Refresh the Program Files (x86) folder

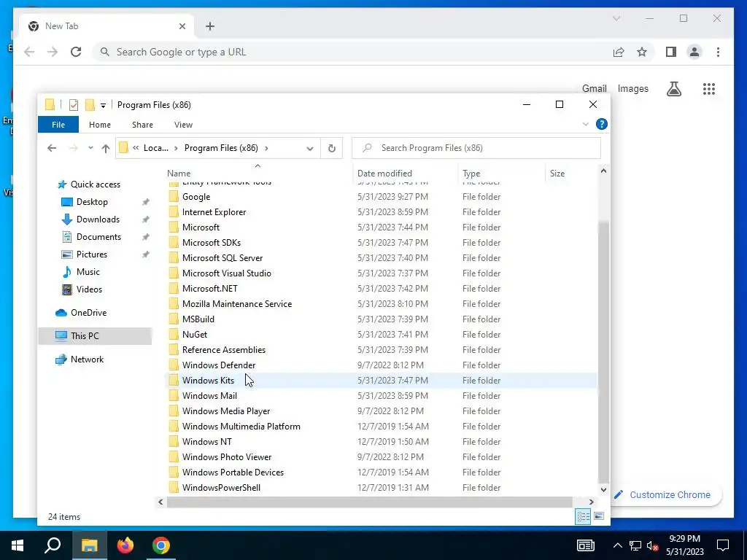point(332,148)
